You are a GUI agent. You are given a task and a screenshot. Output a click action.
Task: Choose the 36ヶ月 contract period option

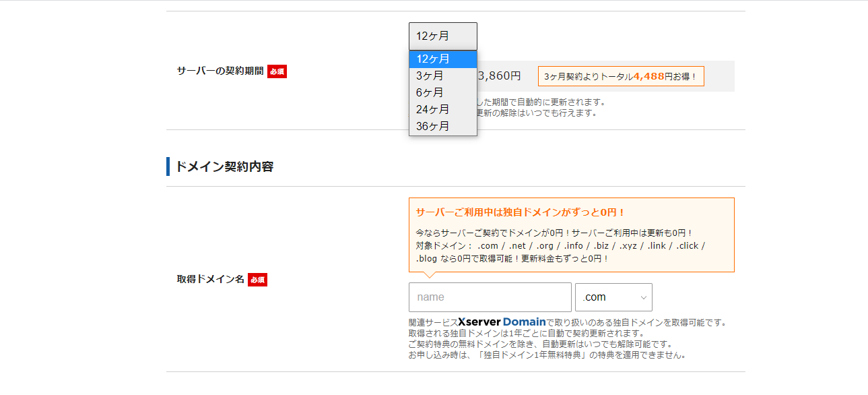[x=442, y=126]
